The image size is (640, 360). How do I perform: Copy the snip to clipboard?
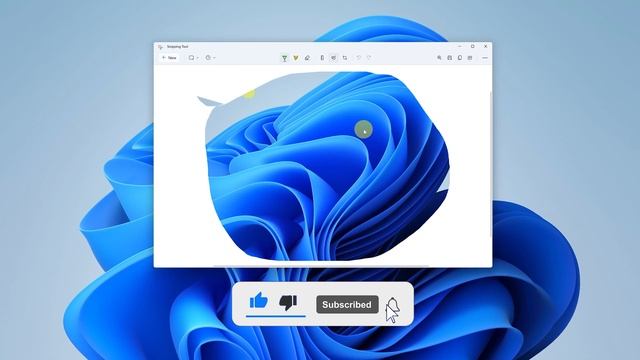coord(460,58)
